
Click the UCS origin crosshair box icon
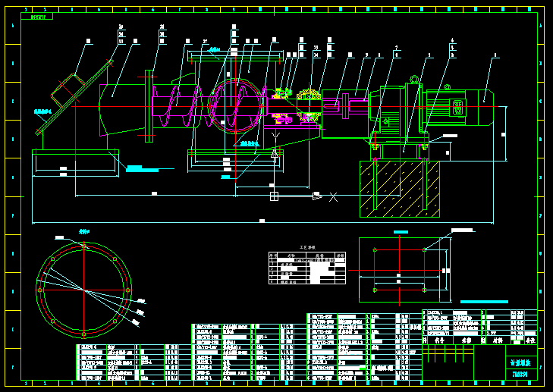pyautogui.click(x=274, y=196)
